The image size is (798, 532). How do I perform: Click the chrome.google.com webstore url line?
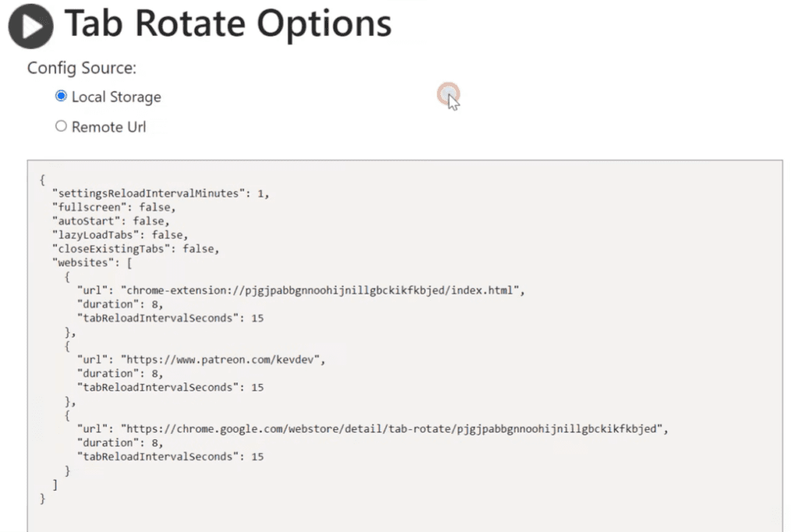click(x=373, y=428)
